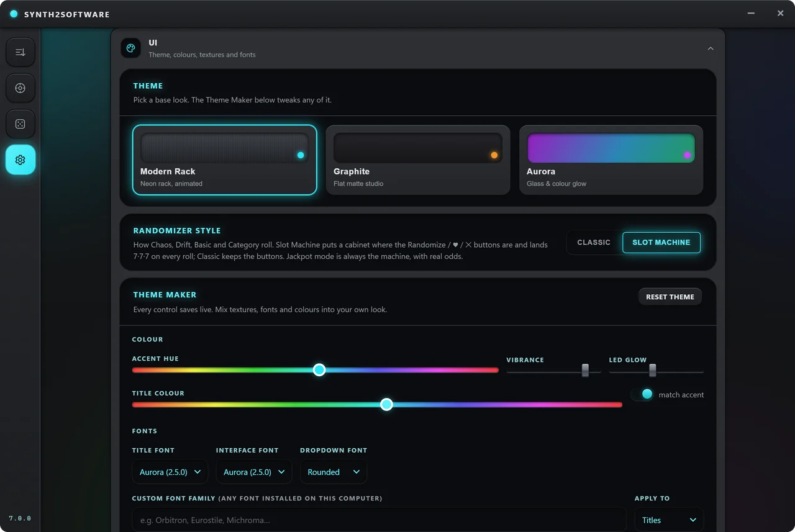The image size is (795, 532).
Task: Collapse the UI section chevron
Action: pyautogui.click(x=711, y=48)
